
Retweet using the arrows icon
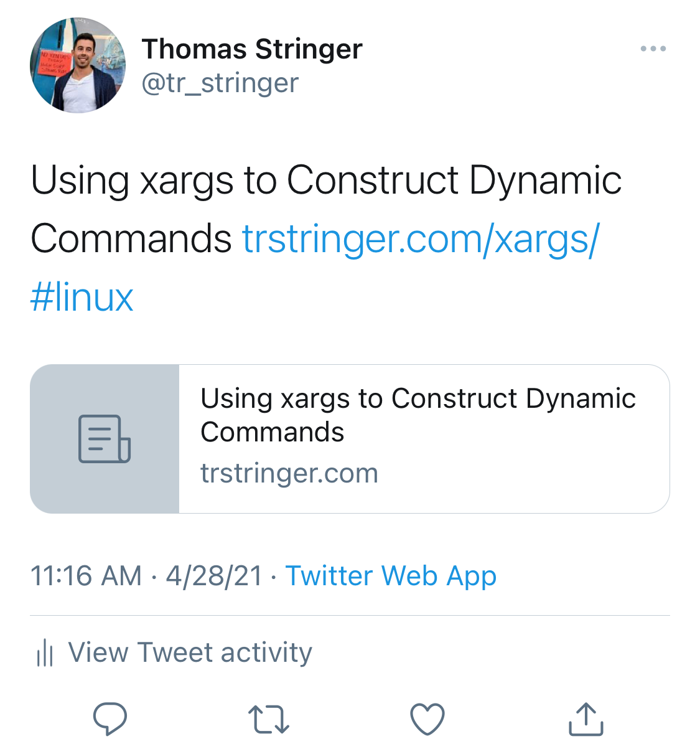click(x=268, y=719)
